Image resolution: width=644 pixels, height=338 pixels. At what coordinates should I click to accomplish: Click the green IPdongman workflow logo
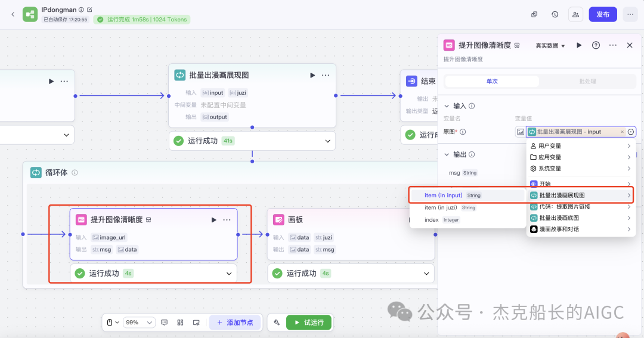(x=30, y=14)
